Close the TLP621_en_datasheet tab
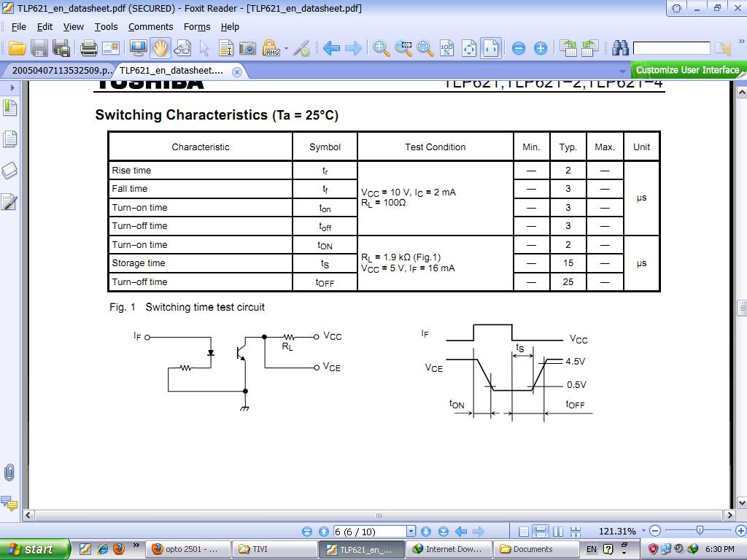The width and height of the screenshot is (747, 560). 237,71
